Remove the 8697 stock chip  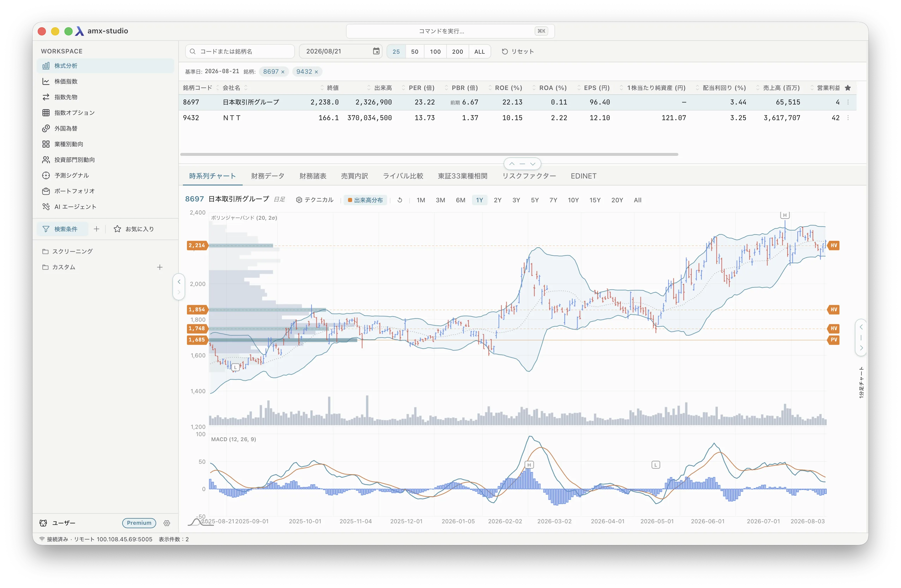pyautogui.click(x=283, y=72)
